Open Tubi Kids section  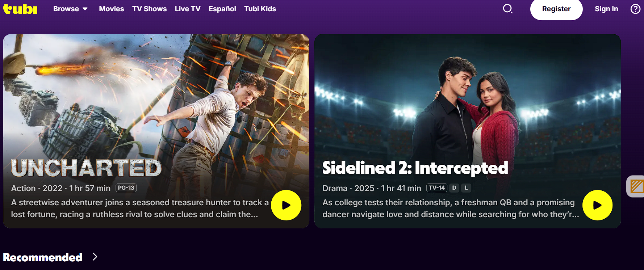pos(260,9)
